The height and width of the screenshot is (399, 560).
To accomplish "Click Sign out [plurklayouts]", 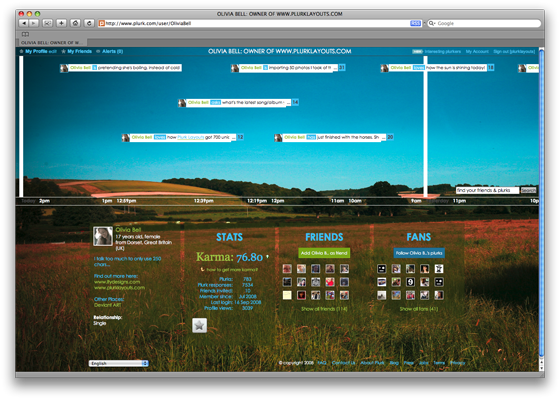I will coord(514,51).
